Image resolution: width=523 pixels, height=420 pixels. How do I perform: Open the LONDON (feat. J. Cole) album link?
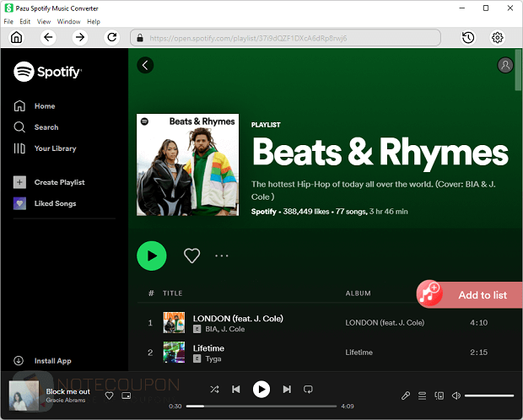[385, 322]
